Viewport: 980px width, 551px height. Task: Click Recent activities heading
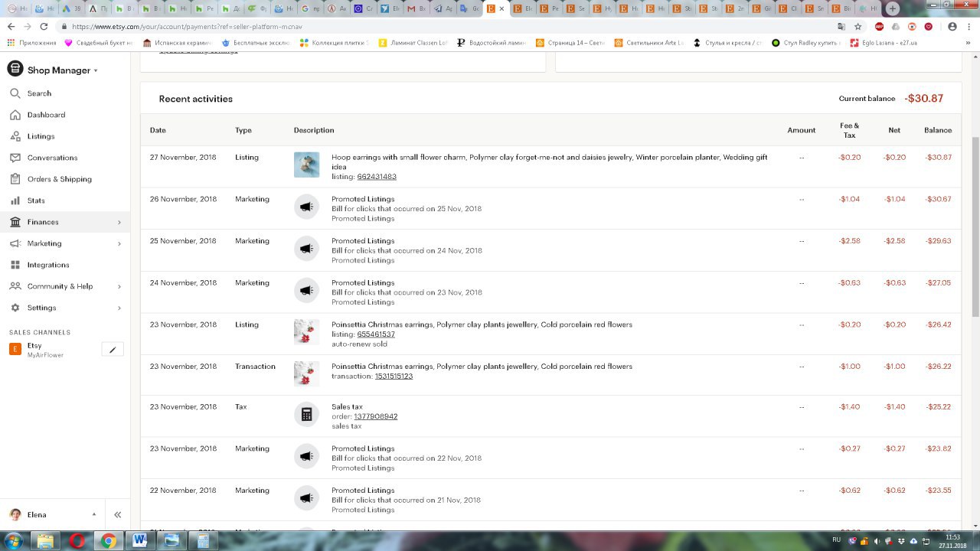[195, 99]
